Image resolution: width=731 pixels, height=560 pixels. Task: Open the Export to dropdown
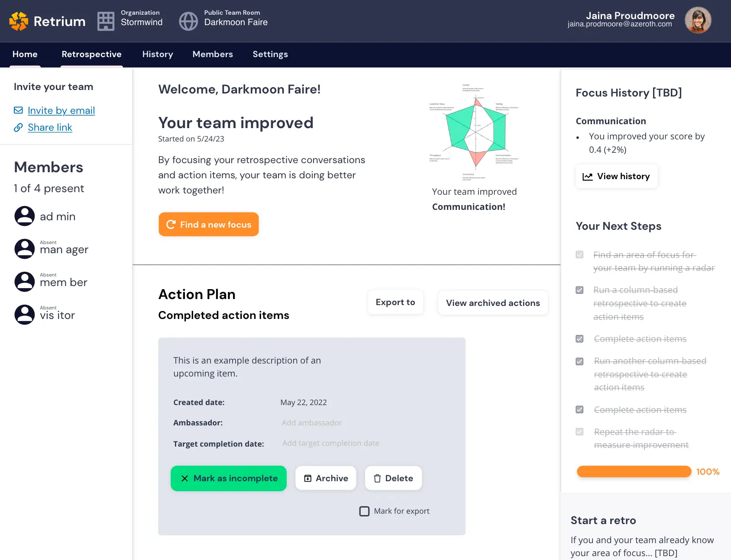395,302
